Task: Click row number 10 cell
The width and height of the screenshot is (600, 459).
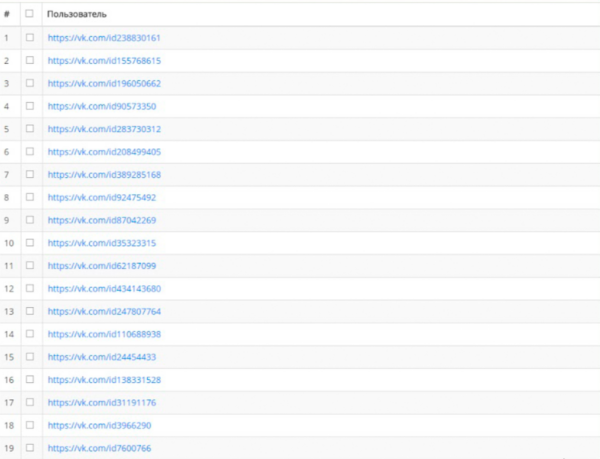Action: tap(9, 243)
